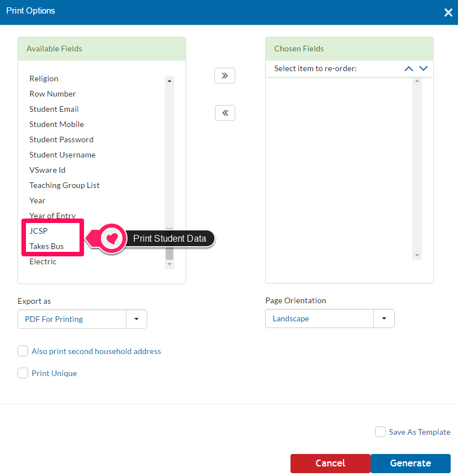Remove chosen fields with double-left arrow
This screenshot has width=458, height=476.
pyautogui.click(x=224, y=113)
